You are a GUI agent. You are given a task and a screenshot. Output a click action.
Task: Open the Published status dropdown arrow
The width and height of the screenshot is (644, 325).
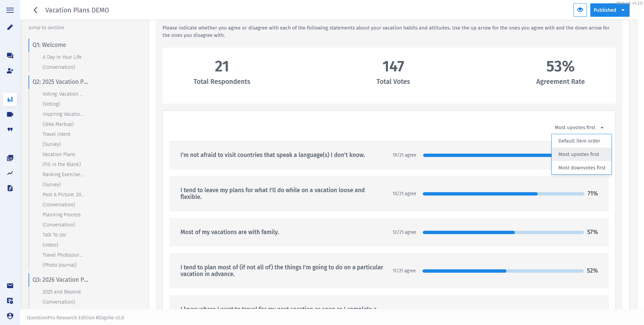(623, 10)
